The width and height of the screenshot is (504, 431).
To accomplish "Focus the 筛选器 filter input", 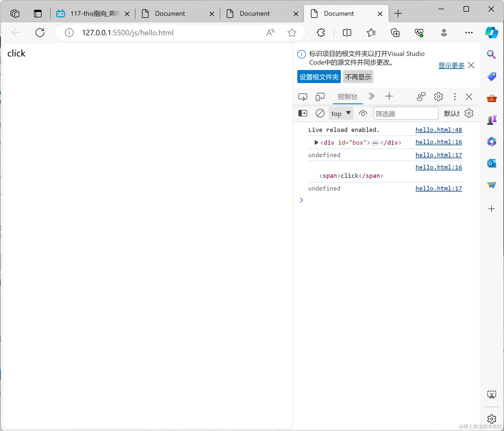I will (406, 113).
